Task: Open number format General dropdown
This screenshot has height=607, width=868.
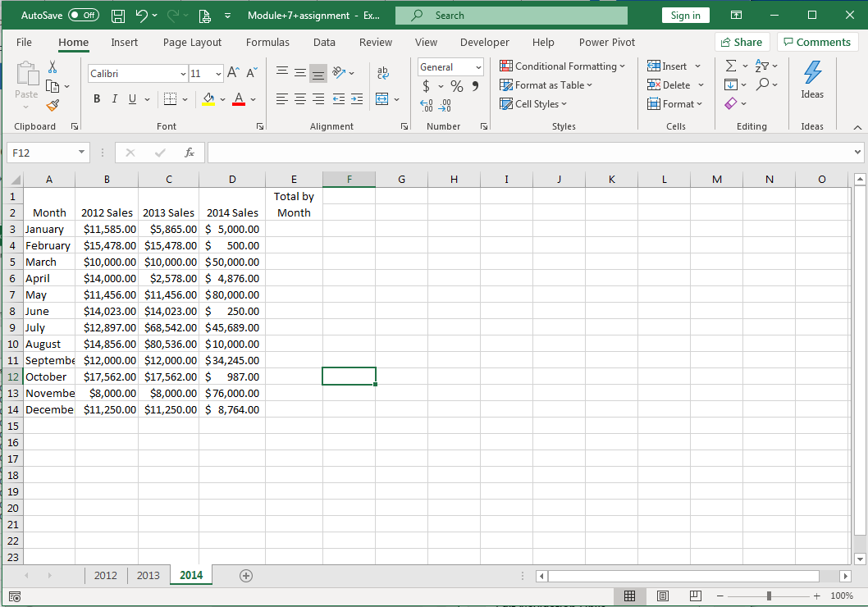Action: [x=478, y=67]
